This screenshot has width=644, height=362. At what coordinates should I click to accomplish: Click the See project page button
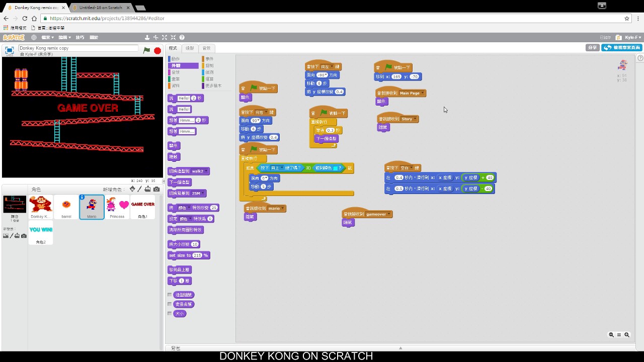pyautogui.click(x=621, y=47)
